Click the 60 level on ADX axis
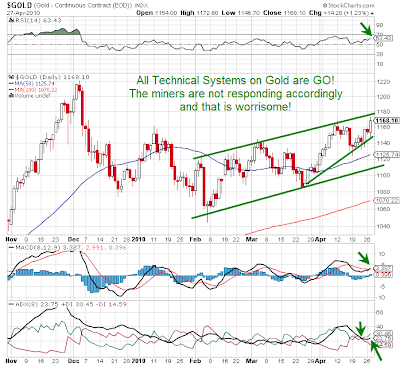Image resolution: width=400 pixels, height=366 pixels. 379,313
